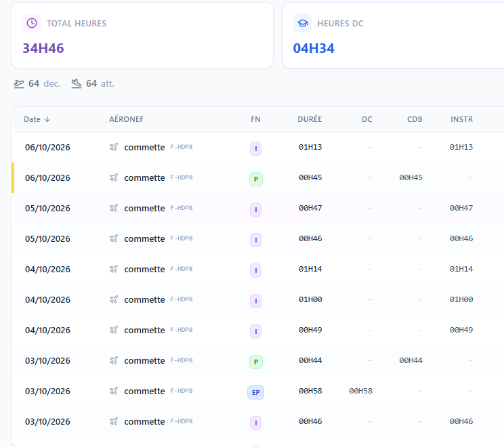Click the HEURES DC card label
This screenshot has width=504, height=447.
click(x=340, y=24)
